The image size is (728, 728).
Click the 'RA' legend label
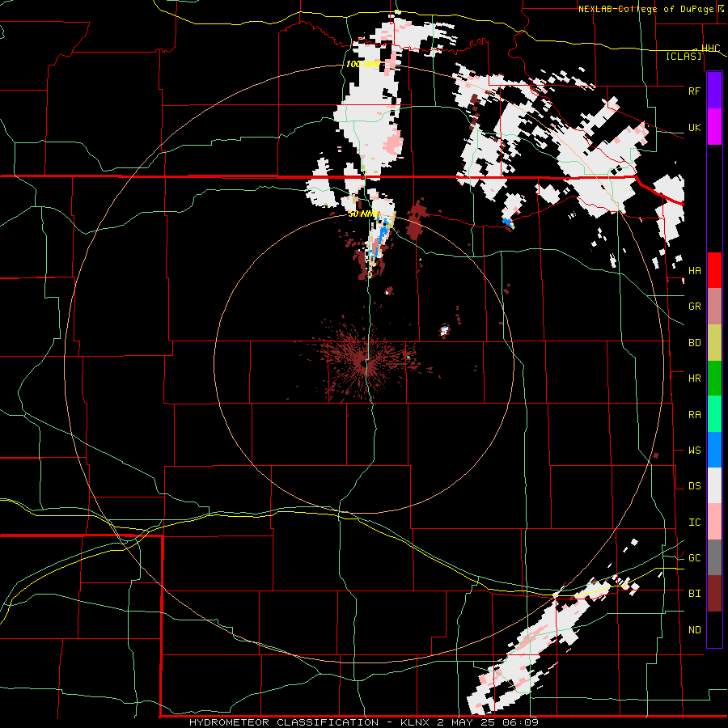694,415
